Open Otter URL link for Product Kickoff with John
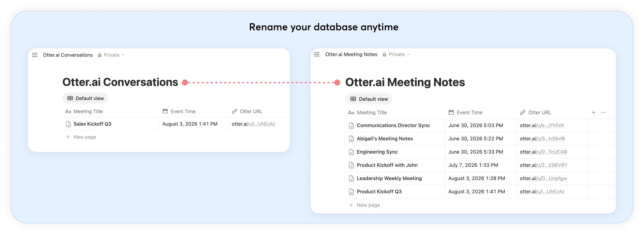Viewport: 644px width, 234px height. pyautogui.click(x=544, y=165)
